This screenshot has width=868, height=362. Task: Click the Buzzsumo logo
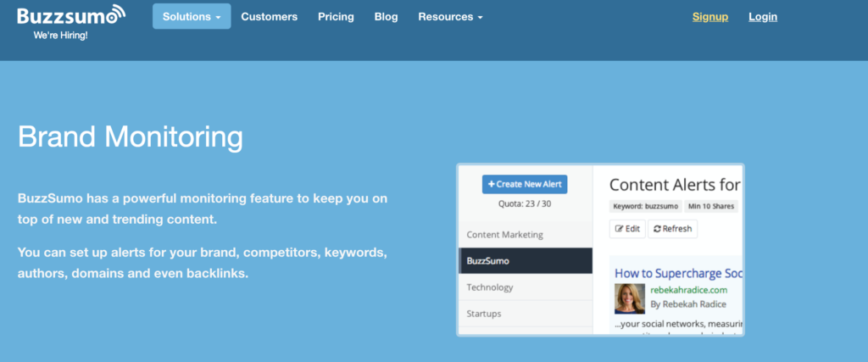71,15
